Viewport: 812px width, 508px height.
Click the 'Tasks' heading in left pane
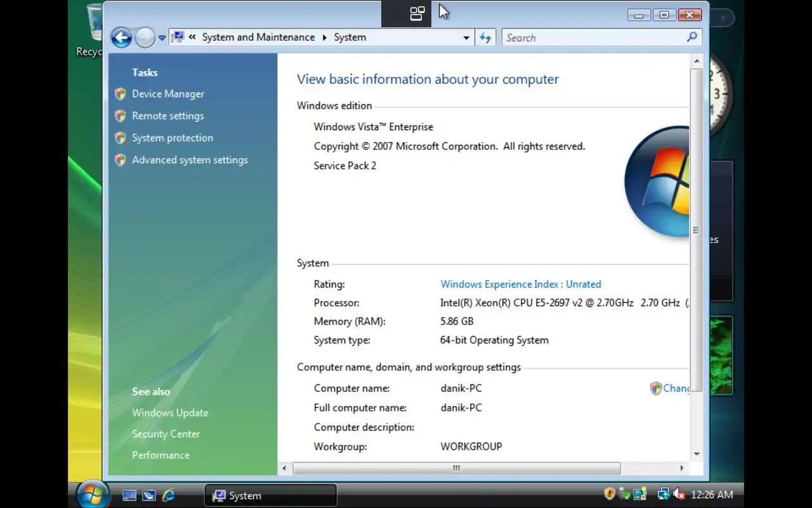coord(145,72)
